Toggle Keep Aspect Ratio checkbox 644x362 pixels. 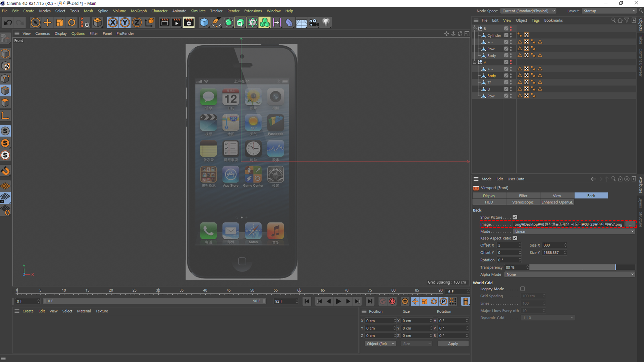[x=515, y=238]
